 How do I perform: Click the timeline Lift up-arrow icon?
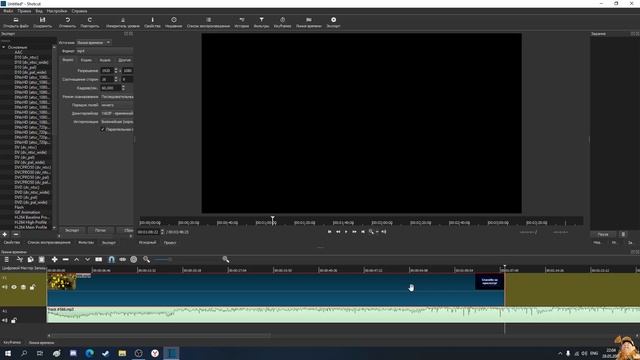click(76, 260)
